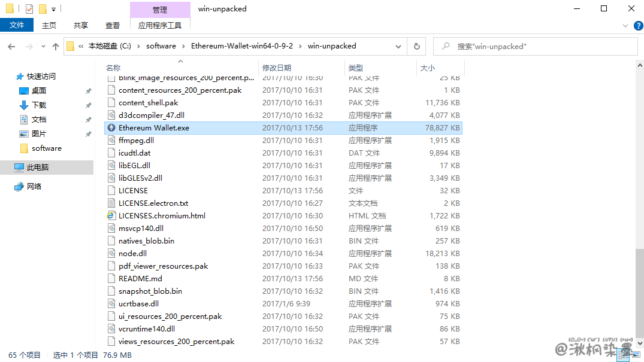Click the LICENSES.chromium.html file icon
The width and height of the screenshot is (644, 362).
point(111,216)
